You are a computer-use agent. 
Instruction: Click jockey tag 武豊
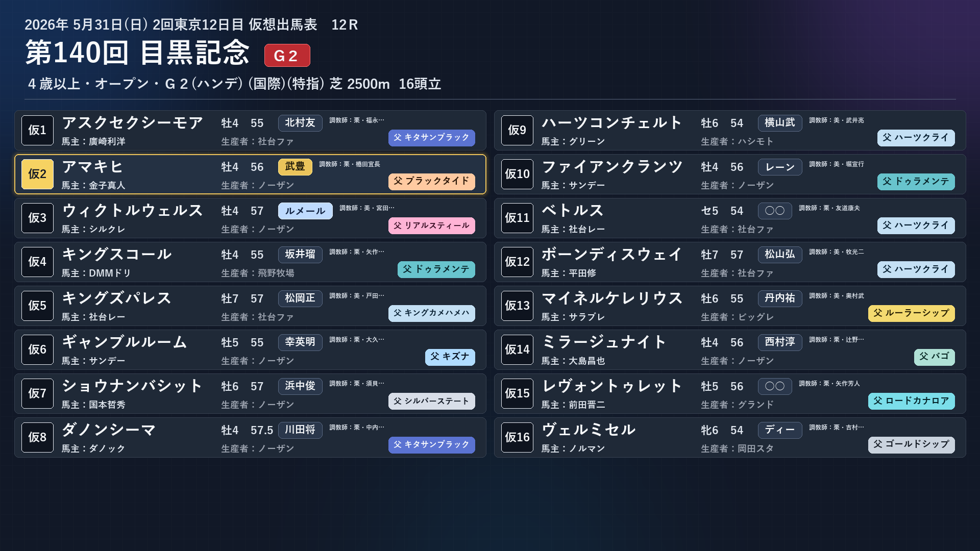pos(295,167)
